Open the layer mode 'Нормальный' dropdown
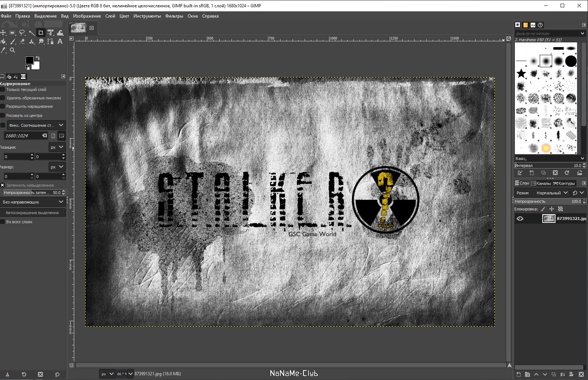 coord(552,193)
